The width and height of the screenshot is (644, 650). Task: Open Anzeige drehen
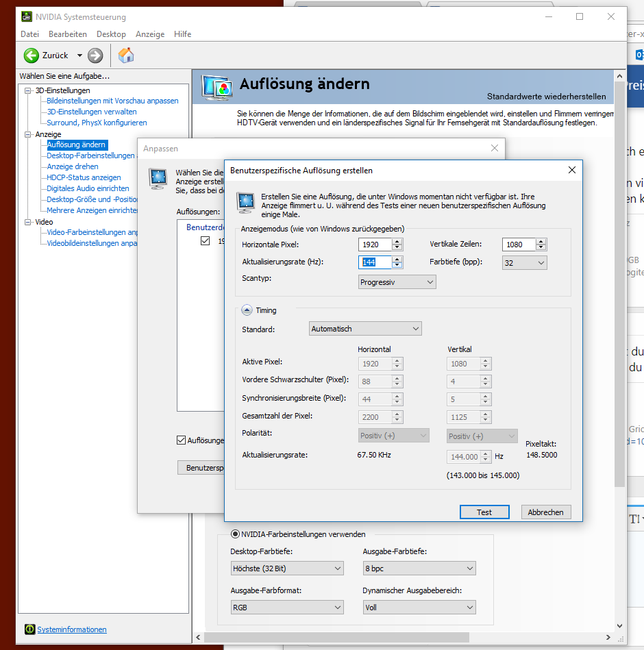[x=73, y=166]
